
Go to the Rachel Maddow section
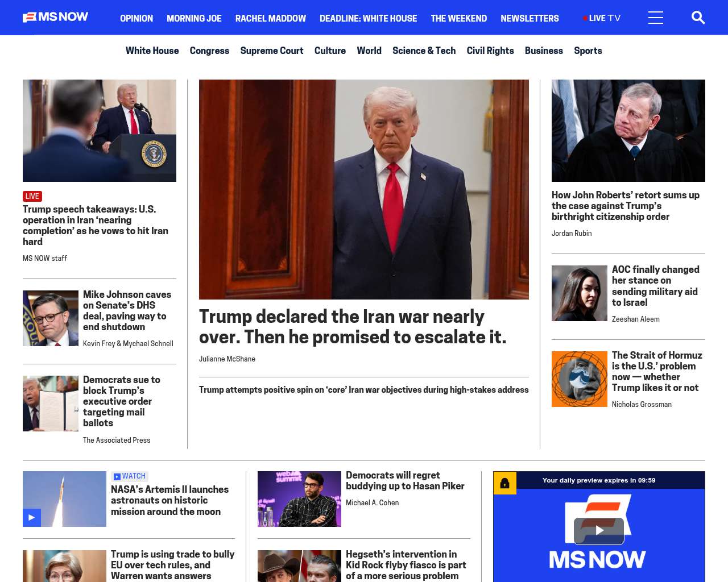click(x=271, y=18)
